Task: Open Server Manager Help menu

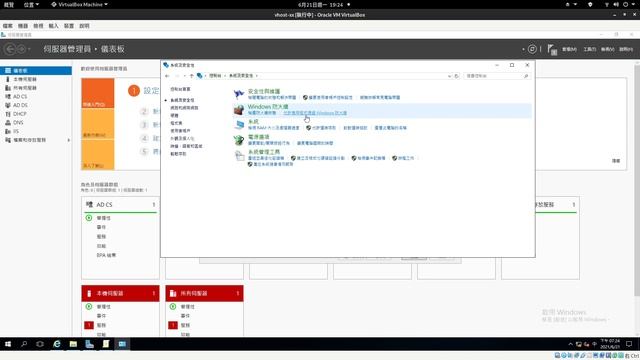Action: pyautogui.click(x=626, y=49)
